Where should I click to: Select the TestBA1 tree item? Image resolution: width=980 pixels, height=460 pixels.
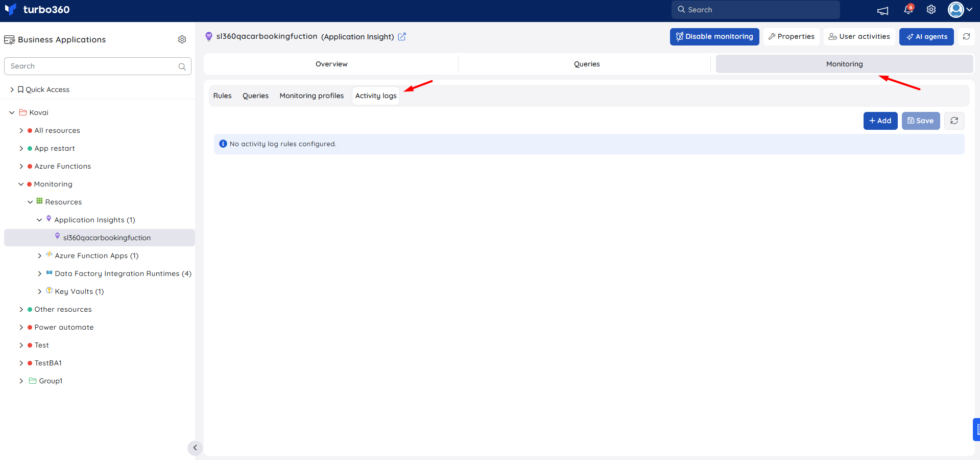[x=48, y=363]
